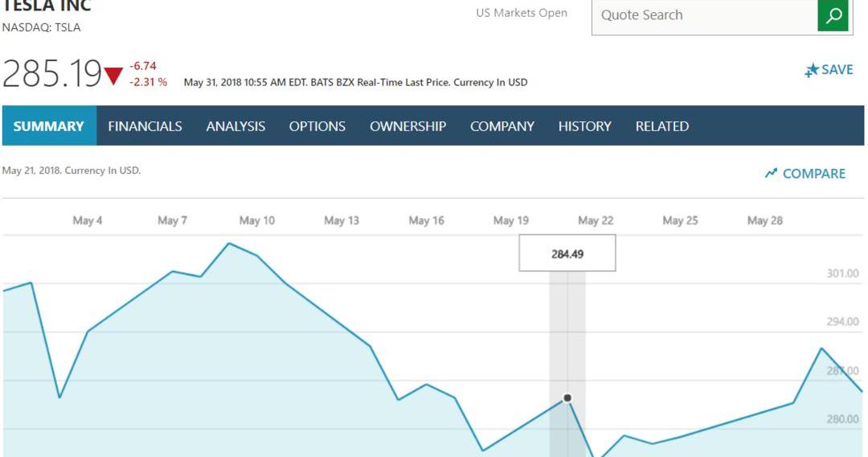Click the 285.19 last price value
This screenshot has height=457, width=868.
(51, 74)
